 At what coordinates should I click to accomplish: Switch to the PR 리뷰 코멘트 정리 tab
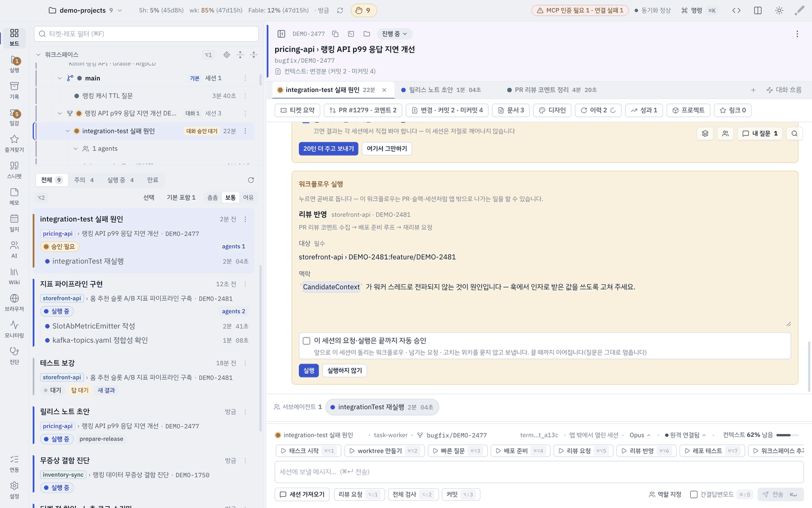pos(551,90)
